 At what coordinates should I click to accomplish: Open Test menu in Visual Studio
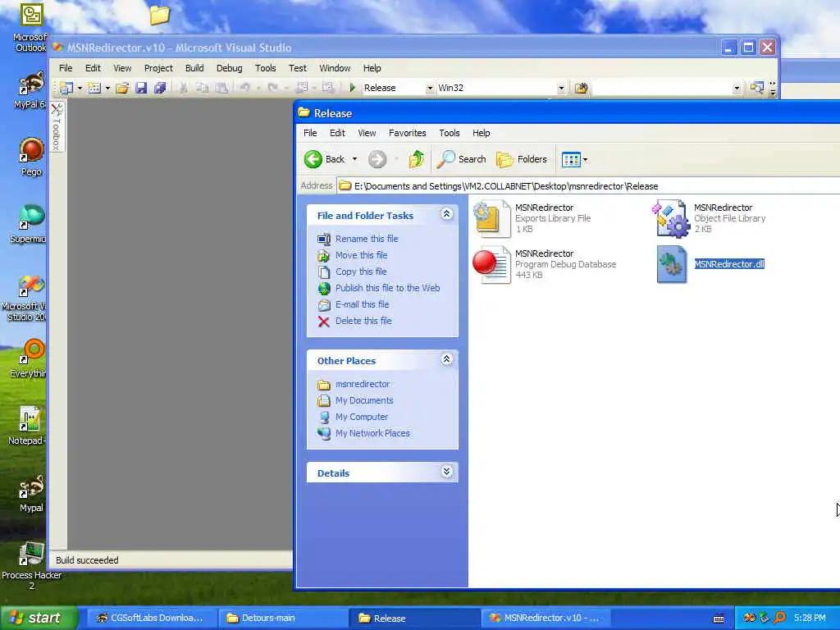(x=297, y=68)
